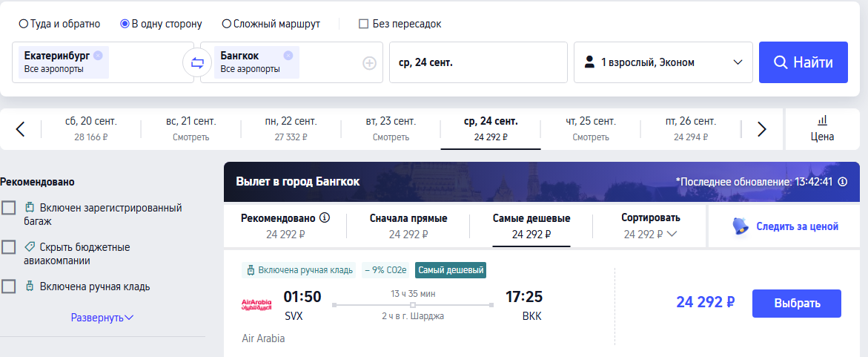868x357 pixels.
Task: Click info icon beside last update time
Action: 843,181
